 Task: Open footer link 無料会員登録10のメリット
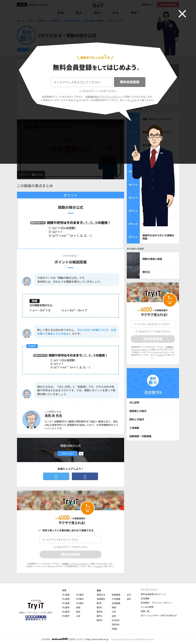click(x=154, y=594)
